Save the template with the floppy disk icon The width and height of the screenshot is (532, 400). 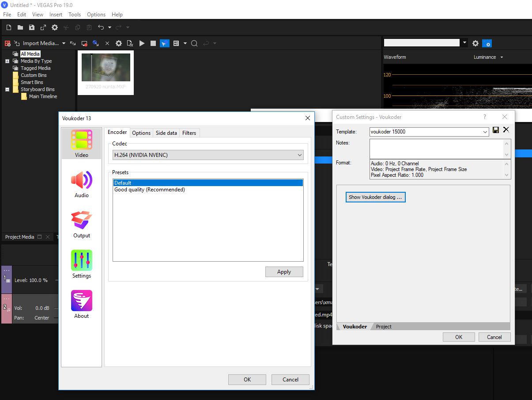(496, 130)
